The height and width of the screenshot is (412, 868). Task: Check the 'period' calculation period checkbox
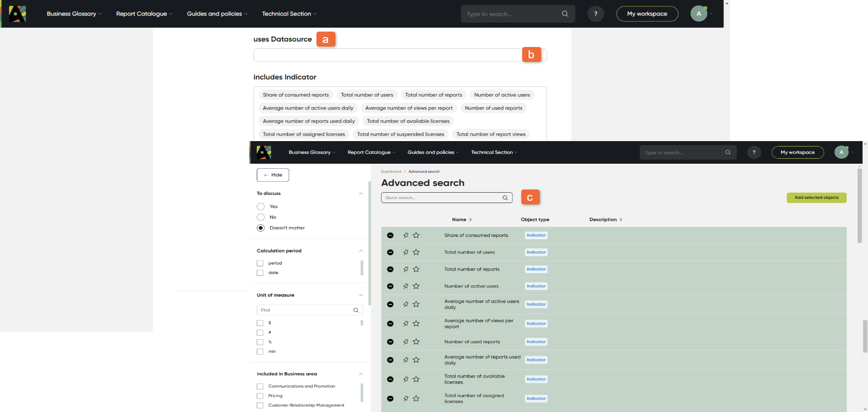260,263
